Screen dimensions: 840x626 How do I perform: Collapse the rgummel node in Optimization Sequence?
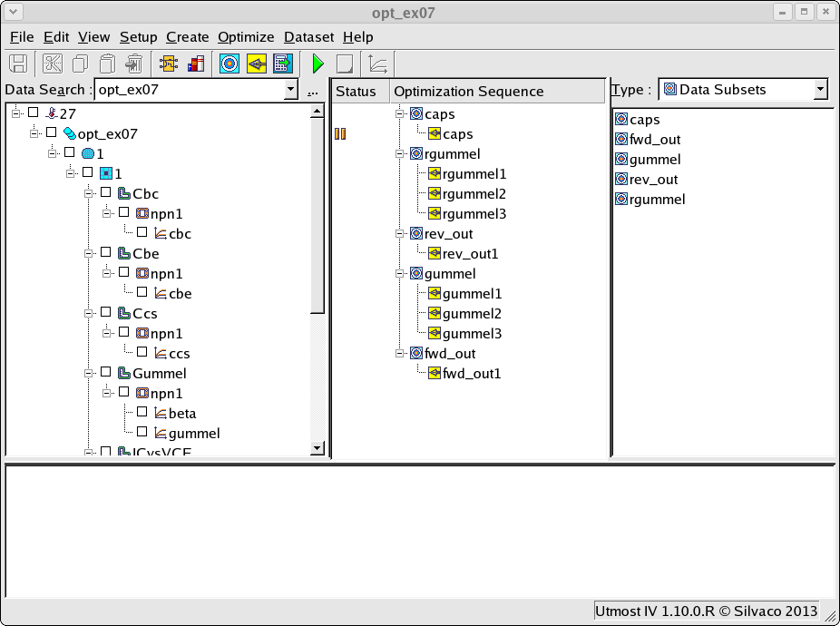tap(400, 154)
